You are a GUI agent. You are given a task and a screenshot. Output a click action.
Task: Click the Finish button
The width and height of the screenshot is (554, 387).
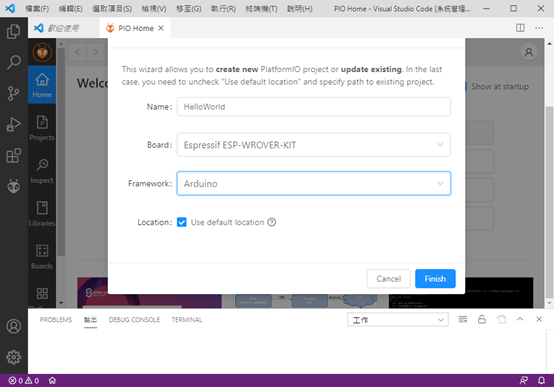[435, 279]
